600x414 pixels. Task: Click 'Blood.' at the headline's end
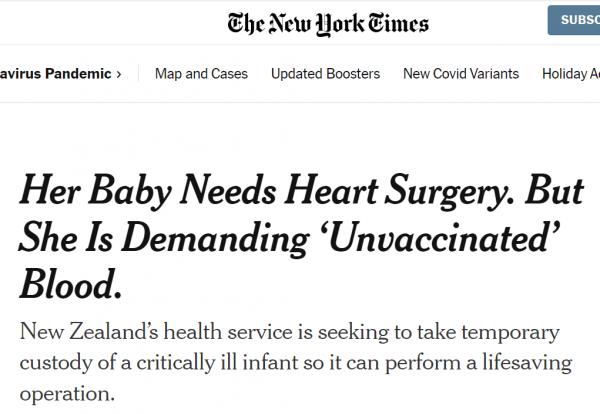point(71,287)
